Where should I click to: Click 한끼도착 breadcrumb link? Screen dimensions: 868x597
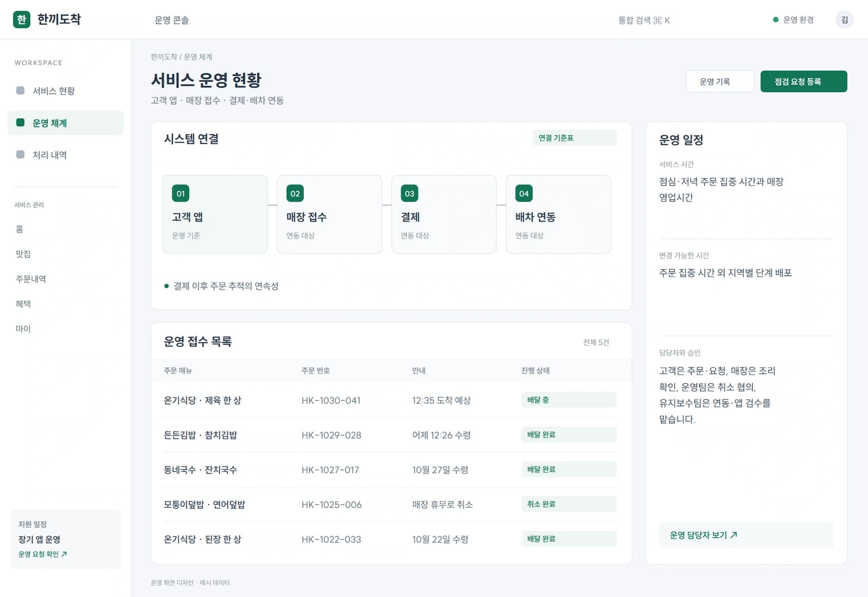pos(164,56)
